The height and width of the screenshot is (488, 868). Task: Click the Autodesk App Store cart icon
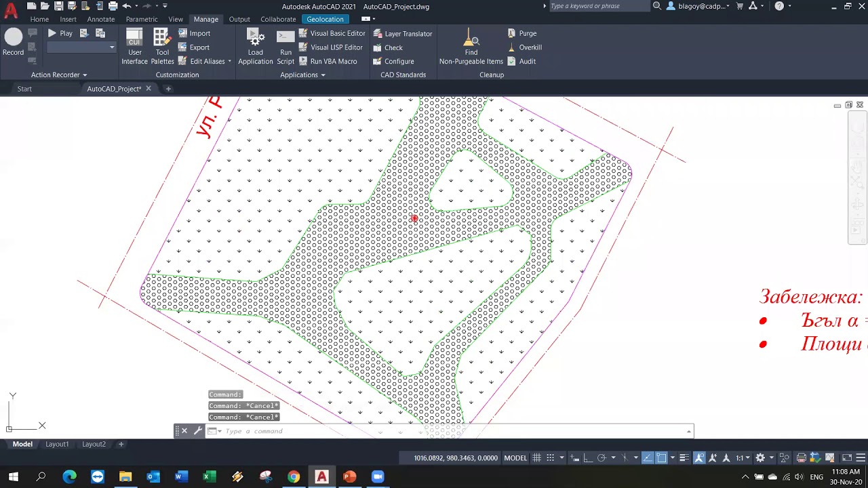740,6
